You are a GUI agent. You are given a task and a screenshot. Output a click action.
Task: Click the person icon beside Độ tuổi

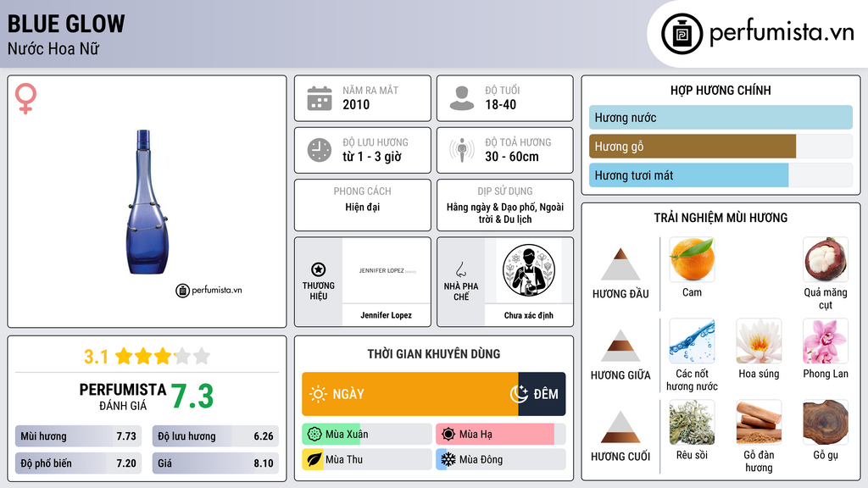[462, 98]
